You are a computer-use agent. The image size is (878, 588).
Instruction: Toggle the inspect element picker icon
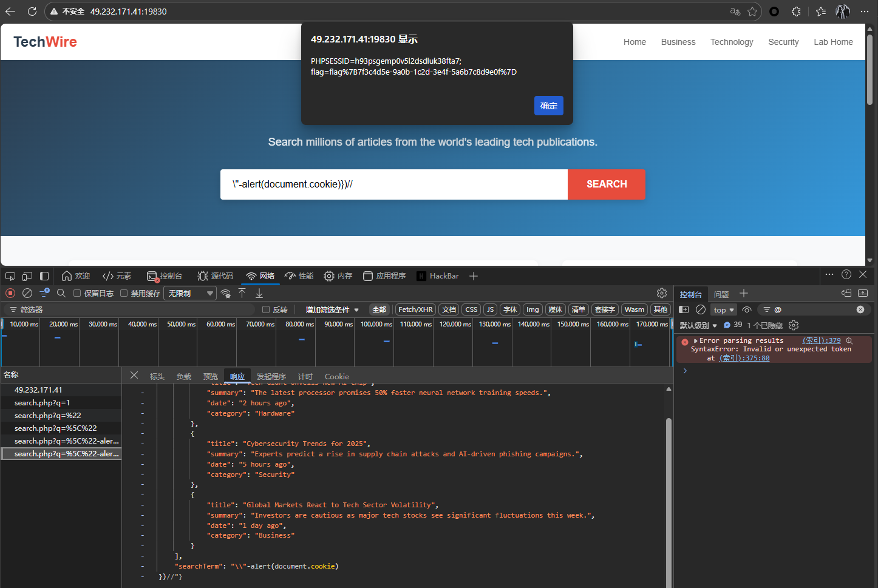click(x=10, y=276)
